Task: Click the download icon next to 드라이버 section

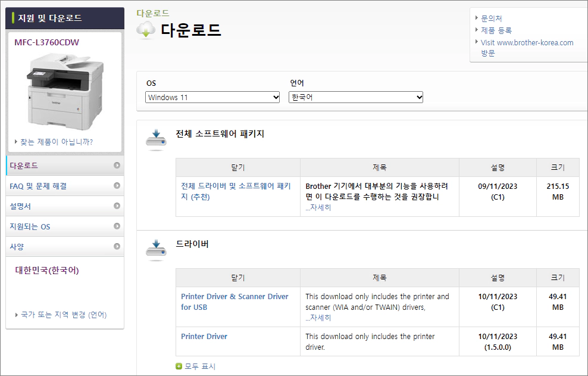Action: 156,250
